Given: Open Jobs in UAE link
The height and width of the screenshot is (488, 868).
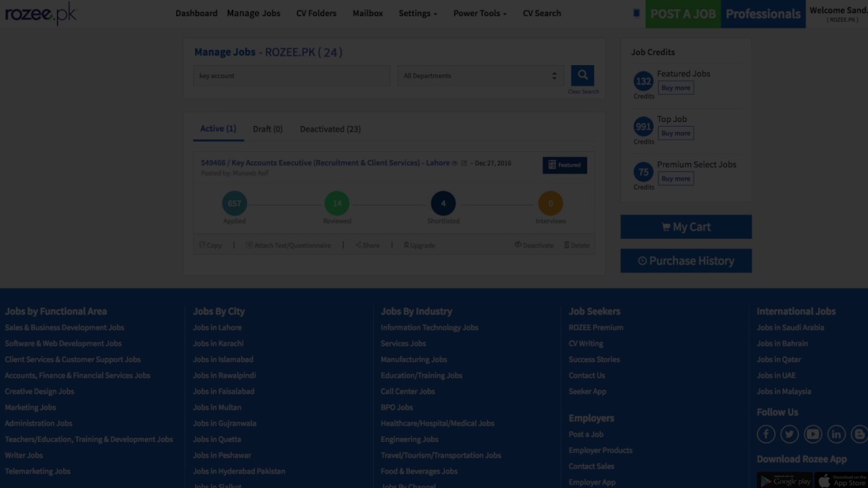Looking at the screenshot, I should coord(776,375).
